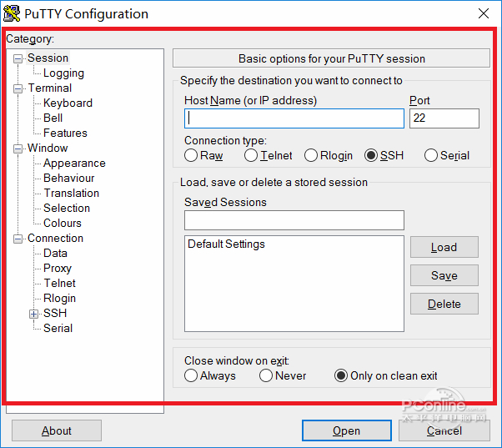502x448 pixels.
Task: Expand the SSH category node
Action: 34,314
